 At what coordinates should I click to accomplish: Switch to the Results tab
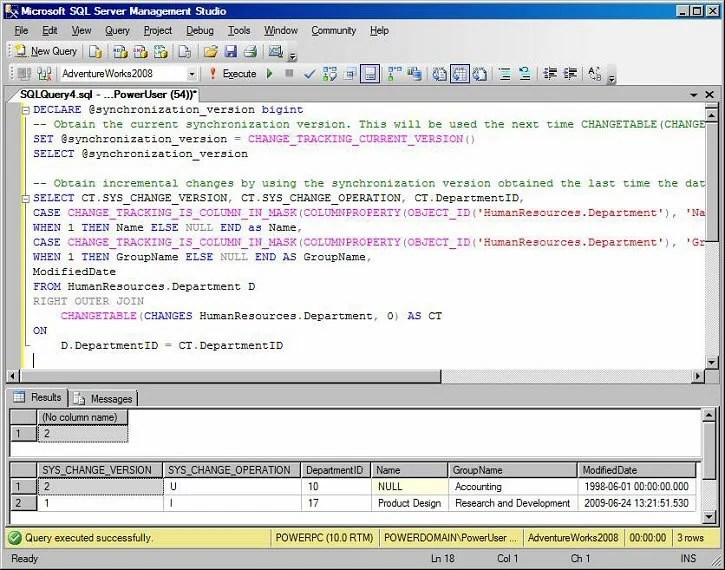(38, 397)
